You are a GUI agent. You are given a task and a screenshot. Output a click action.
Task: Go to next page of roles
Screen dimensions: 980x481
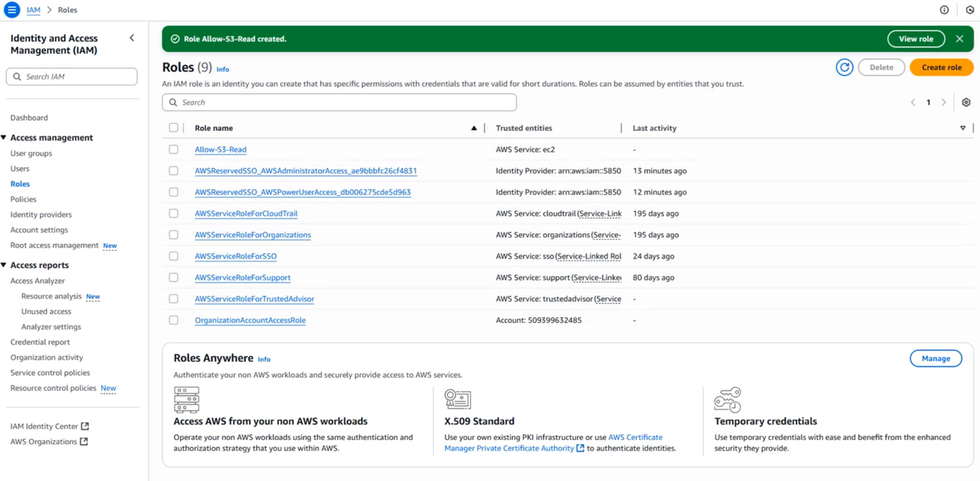coord(944,102)
